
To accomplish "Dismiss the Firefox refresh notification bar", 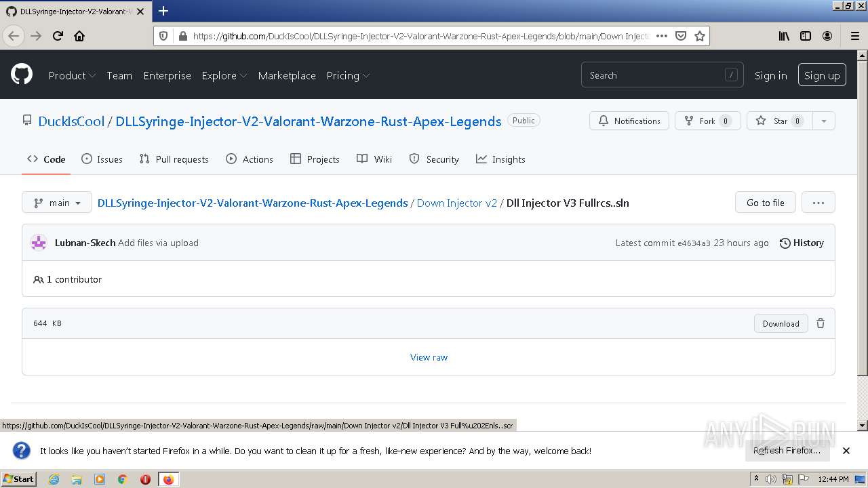I will click(x=846, y=451).
